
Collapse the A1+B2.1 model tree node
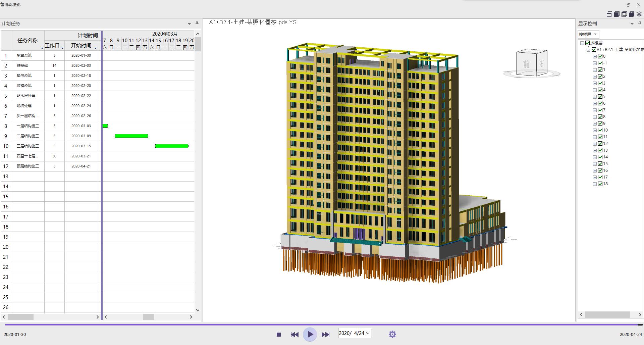click(588, 50)
